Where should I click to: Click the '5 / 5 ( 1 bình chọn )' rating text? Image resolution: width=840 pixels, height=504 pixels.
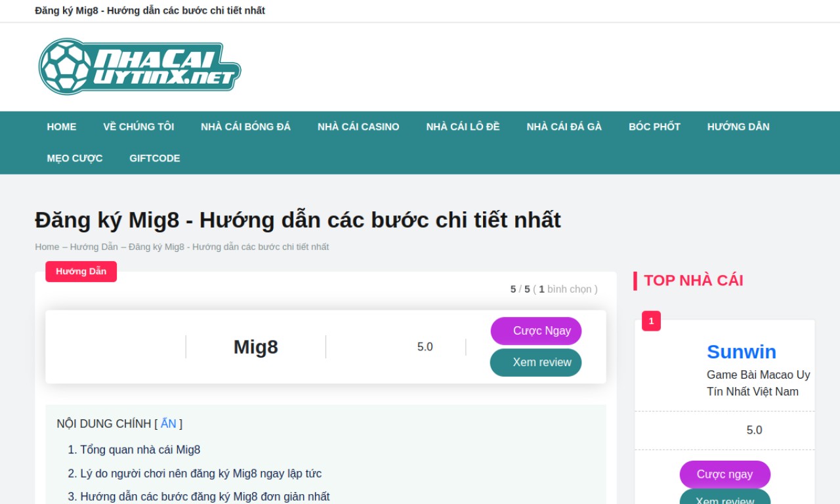pos(554,289)
